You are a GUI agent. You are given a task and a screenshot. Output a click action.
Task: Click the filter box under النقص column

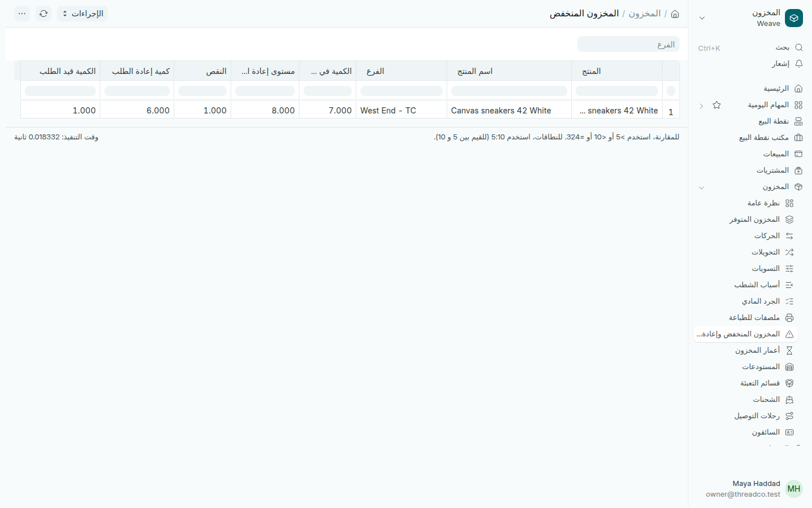coord(202,91)
